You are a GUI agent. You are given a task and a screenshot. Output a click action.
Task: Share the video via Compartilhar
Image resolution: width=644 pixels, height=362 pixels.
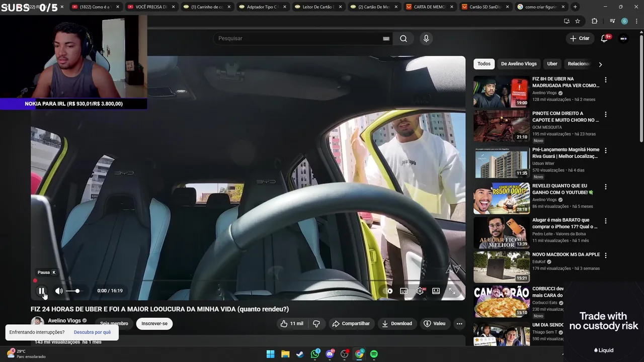pyautogui.click(x=351, y=324)
